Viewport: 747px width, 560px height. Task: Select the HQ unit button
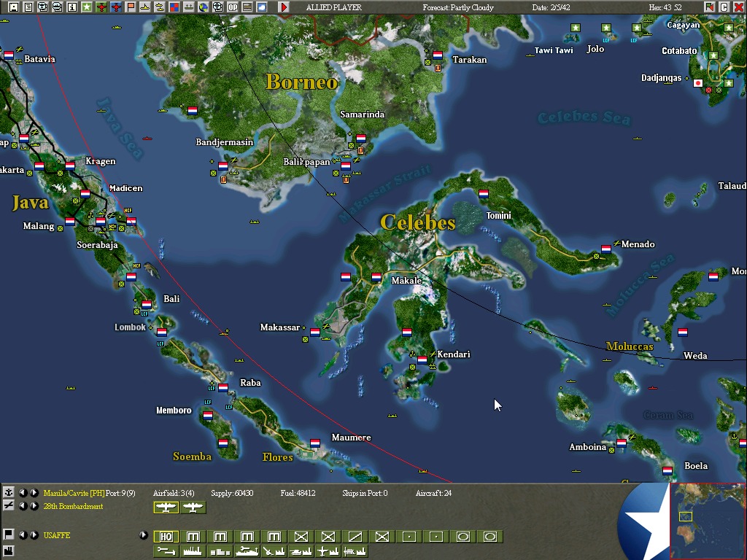coord(166,537)
